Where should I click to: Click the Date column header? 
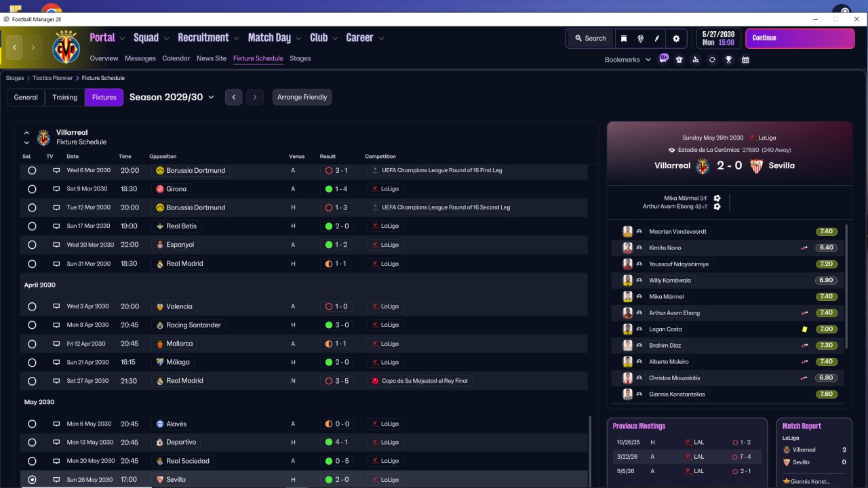pos(73,157)
